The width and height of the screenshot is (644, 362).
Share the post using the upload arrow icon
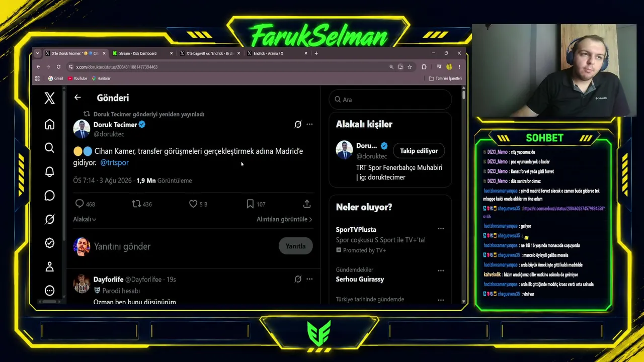click(307, 204)
